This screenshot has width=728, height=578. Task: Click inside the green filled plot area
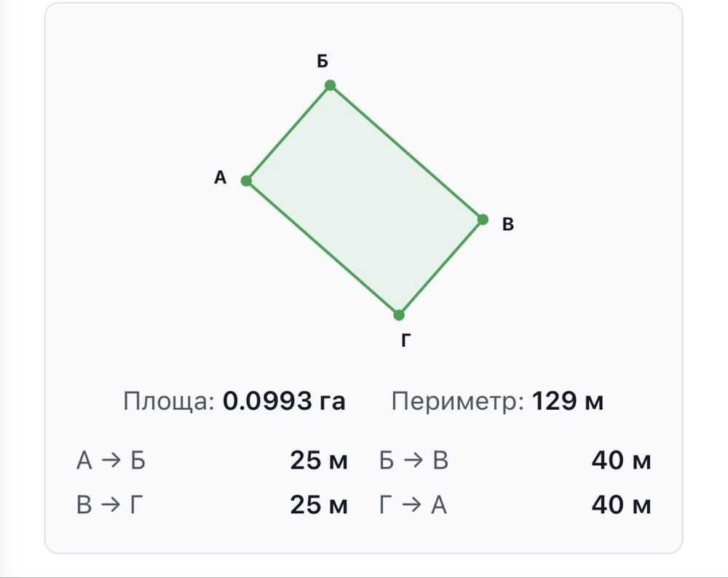(x=365, y=200)
